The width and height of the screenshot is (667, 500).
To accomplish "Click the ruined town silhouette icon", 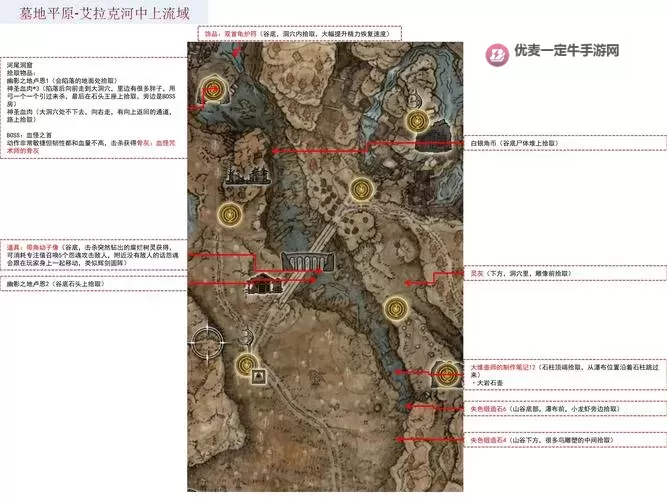I will [248, 175].
